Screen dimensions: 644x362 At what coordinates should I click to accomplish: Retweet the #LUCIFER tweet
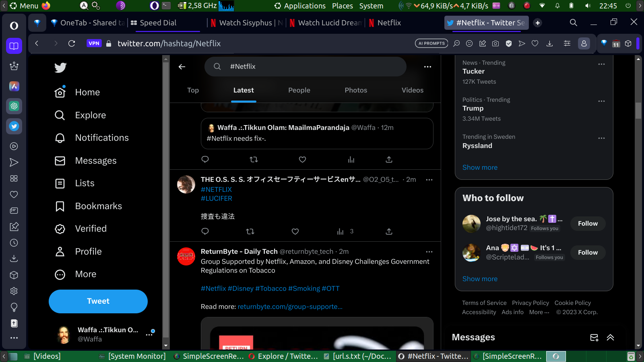[x=250, y=231]
